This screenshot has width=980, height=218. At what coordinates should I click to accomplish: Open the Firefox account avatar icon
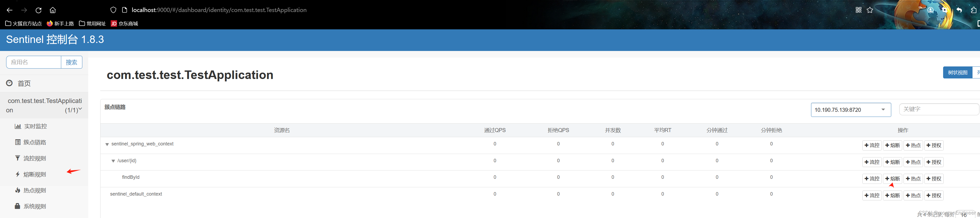(x=931, y=10)
